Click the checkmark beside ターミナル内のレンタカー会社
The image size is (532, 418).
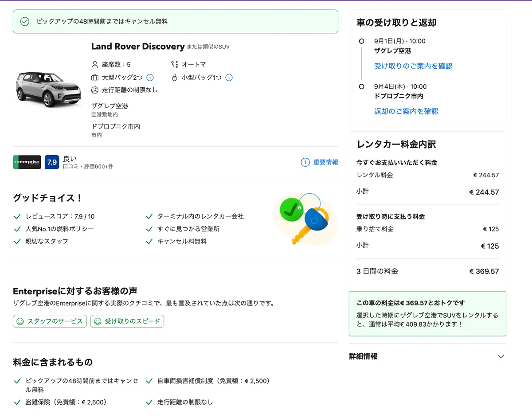tap(149, 217)
